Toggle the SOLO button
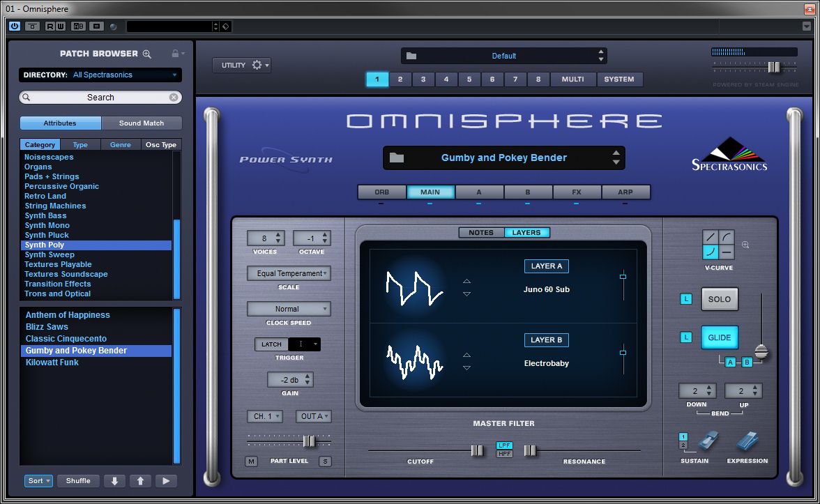The width and height of the screenshot is (820, 504). [x=720, y=299]
